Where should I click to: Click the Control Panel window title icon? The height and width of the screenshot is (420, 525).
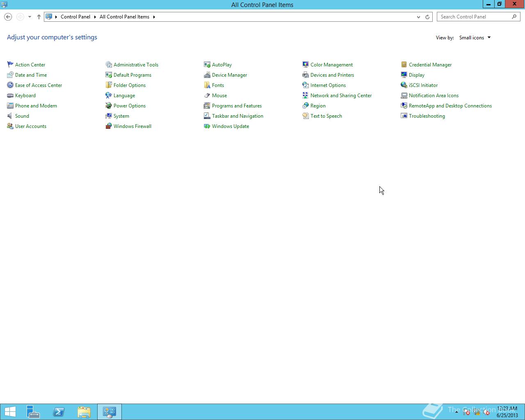tap(4, 5)
